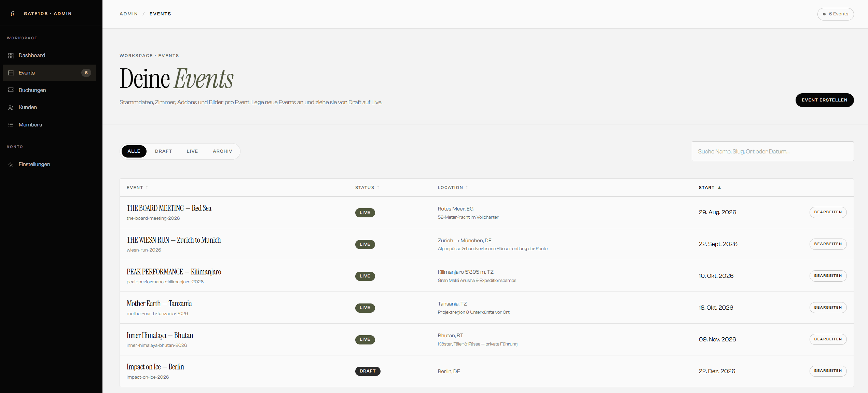
Task: Open PEAK PERFORMANCE — Kilimanjaro title
Action: (174, 272)
